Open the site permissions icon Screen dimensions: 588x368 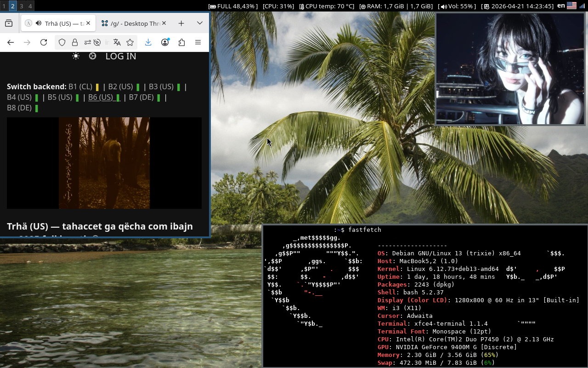coord(87,42)
